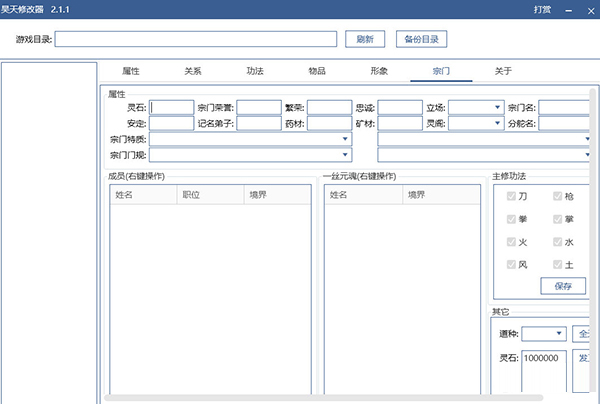Click the 保存 button under 主修功法

point(563,286)
